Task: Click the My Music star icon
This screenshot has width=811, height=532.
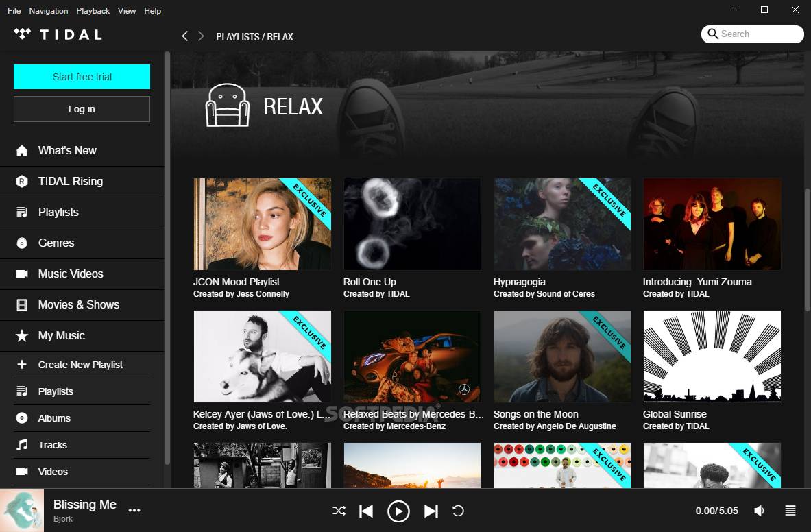Action: tap(22, 335)
